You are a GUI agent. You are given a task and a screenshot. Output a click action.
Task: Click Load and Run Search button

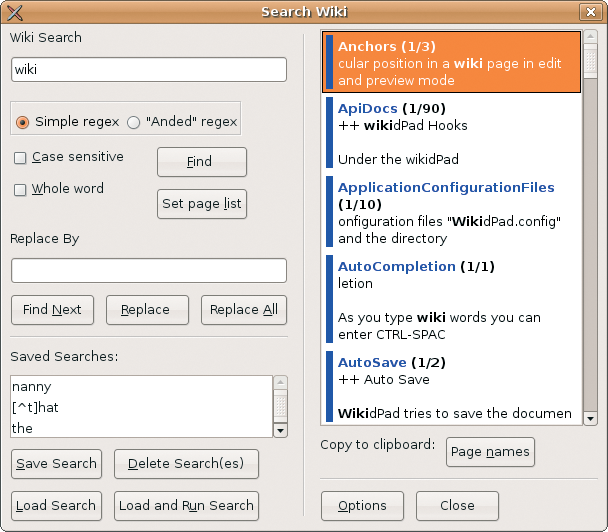pos(186,506)
